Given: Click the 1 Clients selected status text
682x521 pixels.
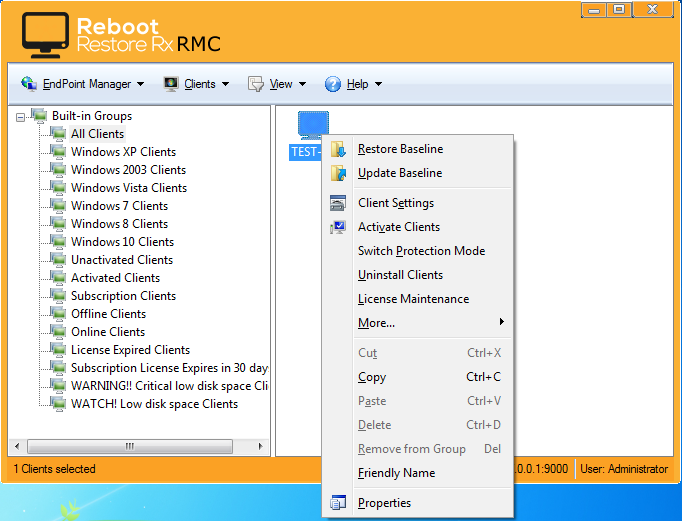Looking at the screenshot, I should [54, 469].
